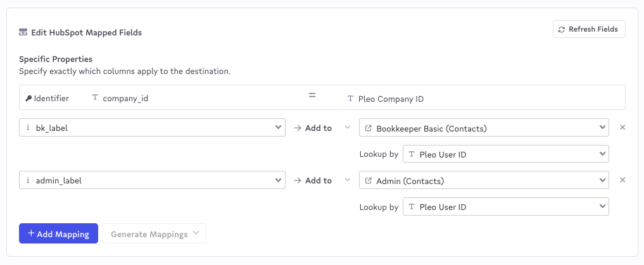This screenshot has height=265, width=644.
Task: Remove the admin_label mapping row
Action: [x=622, y=180]
